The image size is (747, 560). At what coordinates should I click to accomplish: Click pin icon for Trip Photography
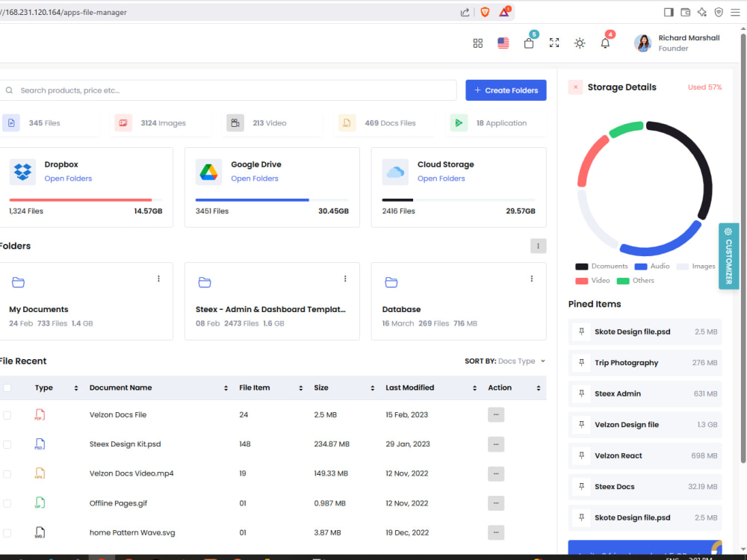581,363
